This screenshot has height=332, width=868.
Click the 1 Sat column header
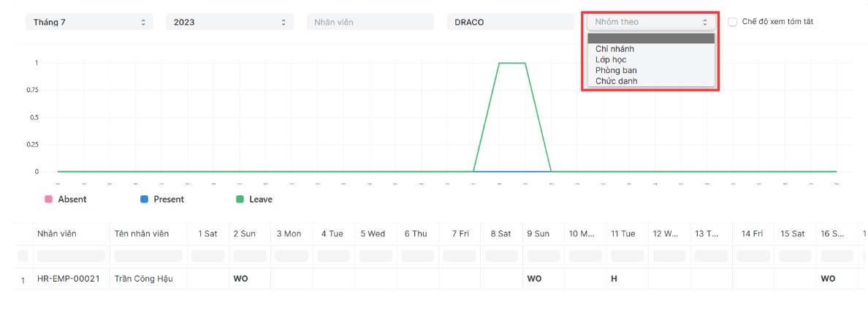tap(208, 234)
